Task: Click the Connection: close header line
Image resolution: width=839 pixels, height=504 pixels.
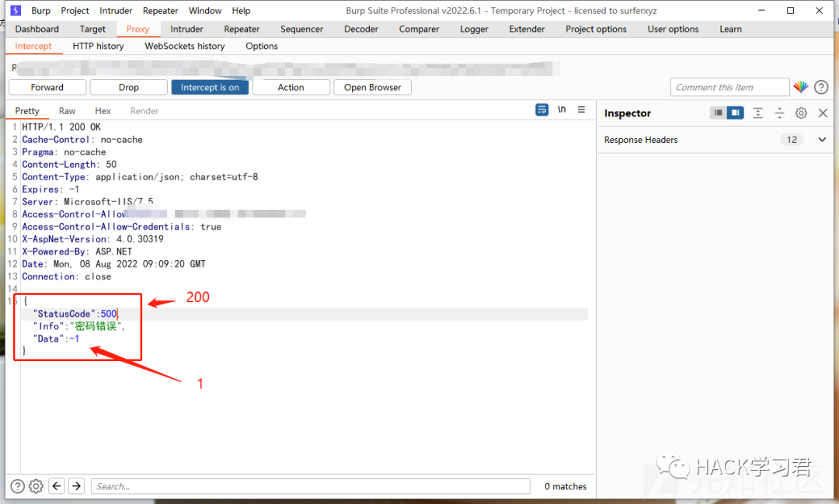Action: pyautogui.click(x=66, y=276)
